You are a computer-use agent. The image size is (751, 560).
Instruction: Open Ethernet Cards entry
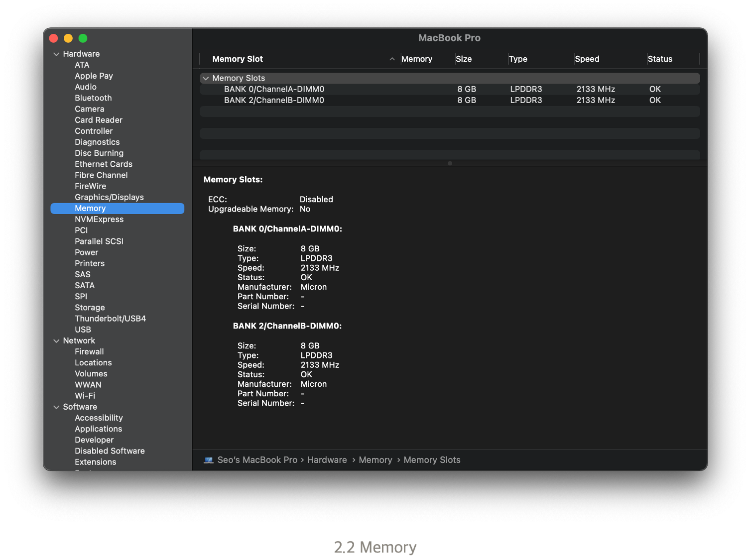click(104, 164)
